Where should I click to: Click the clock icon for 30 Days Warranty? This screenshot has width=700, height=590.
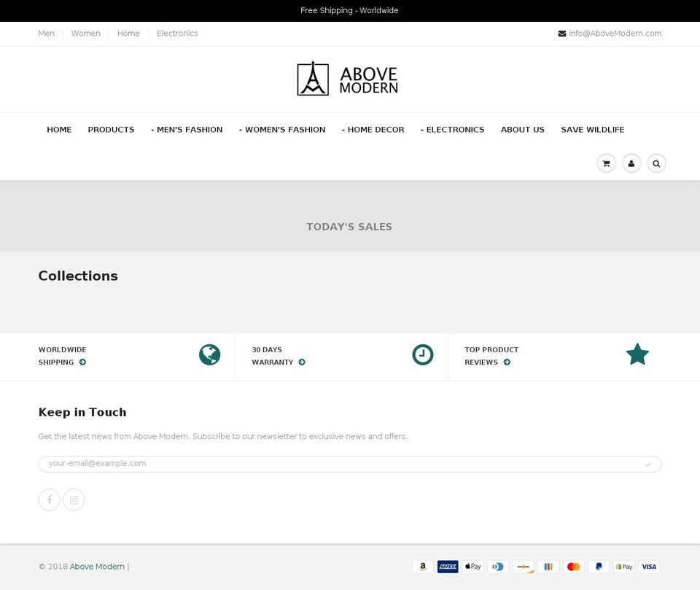click(x=423, y=354)
